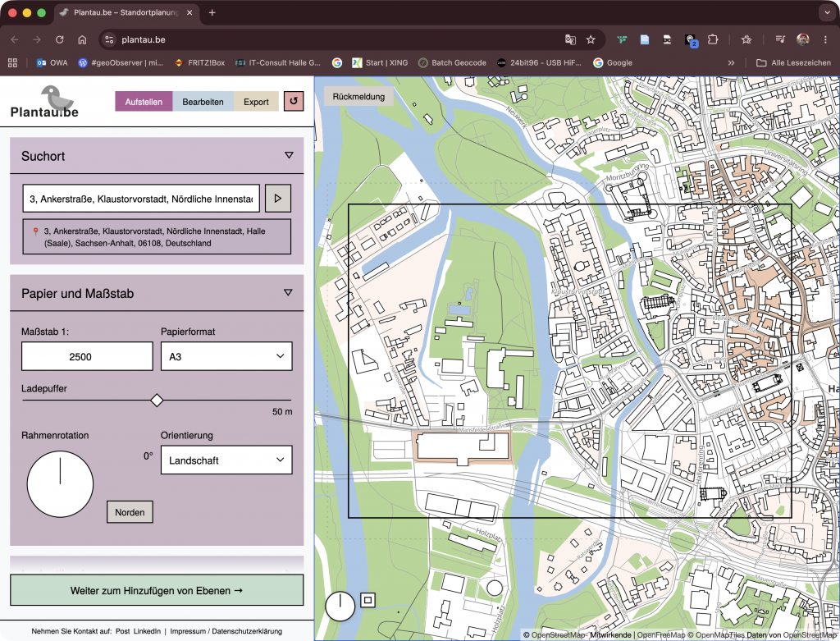This screenshot has width=840, height=641.
Task: Click the Norden button
Action: (x=130, y=512)
